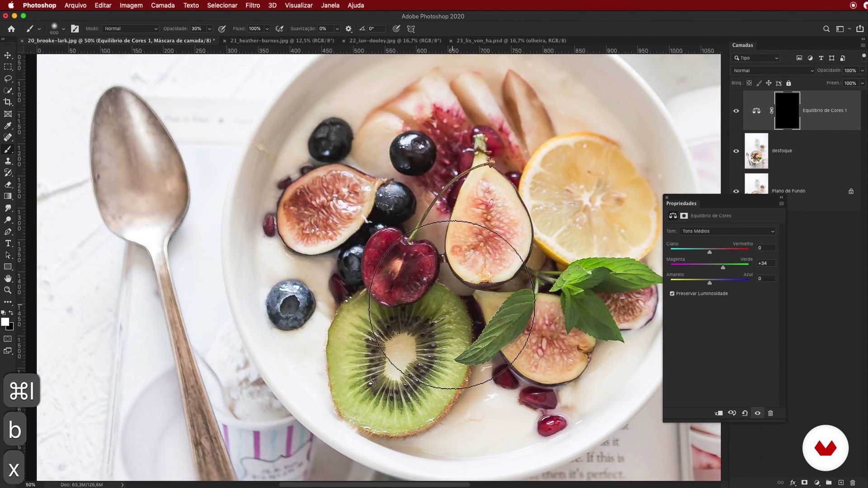Expand the layer blend mode Normal dropdown

click(x=773, y=70)
